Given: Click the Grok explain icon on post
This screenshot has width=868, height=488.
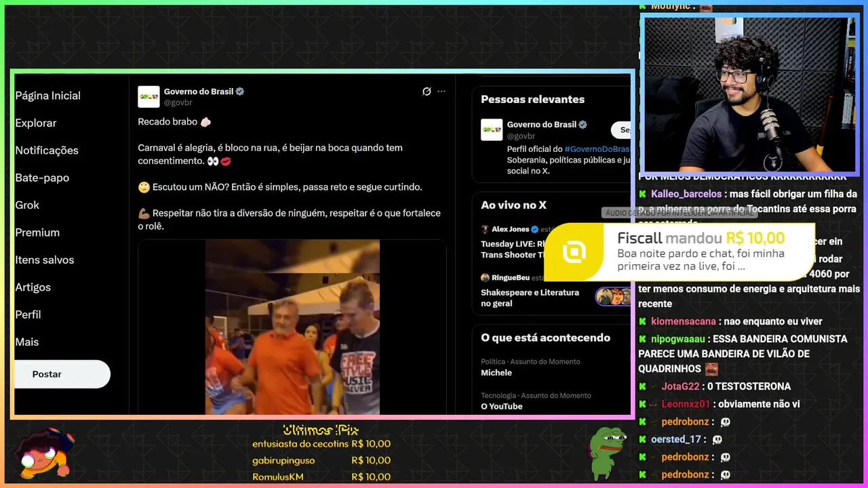Looking at the screenshot, I should (x=427, y=91).
